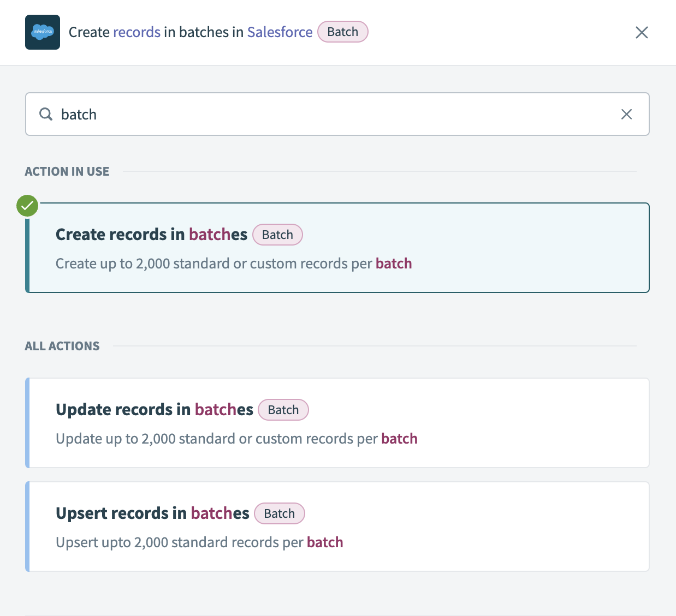Click the Batch badge in the dialog header
676x616 pixels.
(342, 32)
